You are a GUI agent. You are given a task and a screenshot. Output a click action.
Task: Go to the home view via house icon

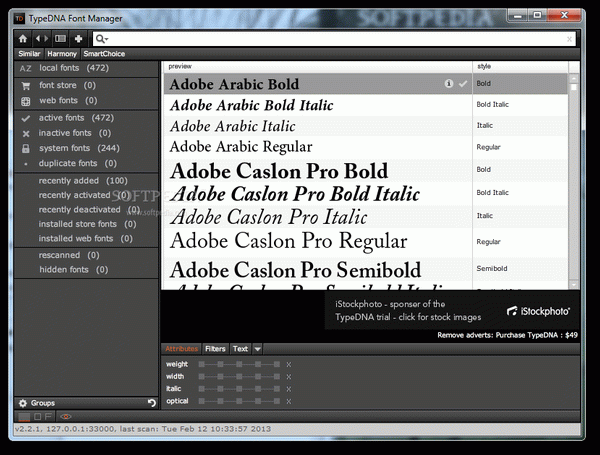23,39
